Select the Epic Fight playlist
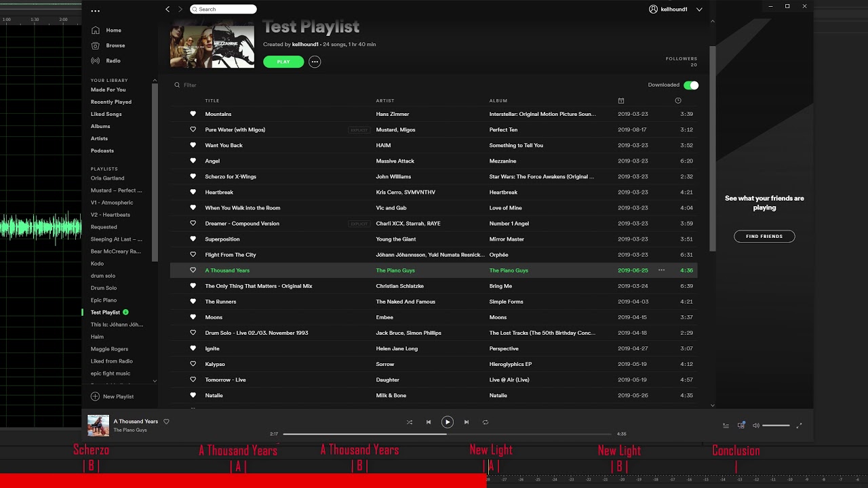 111,373
